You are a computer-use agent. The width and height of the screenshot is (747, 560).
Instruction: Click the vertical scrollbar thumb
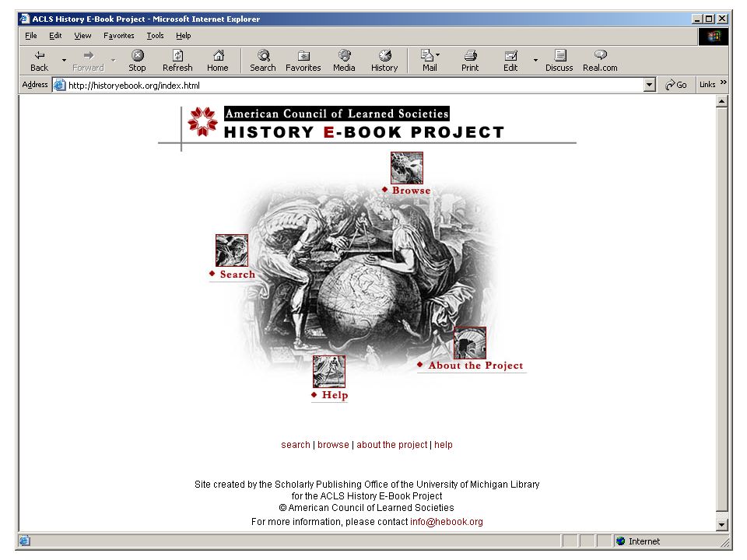click(722, 310)
